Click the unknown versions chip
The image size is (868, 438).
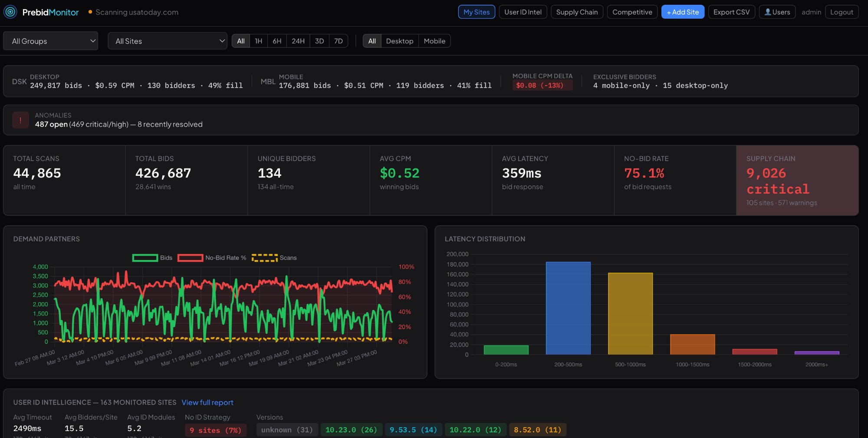[287, 430]
